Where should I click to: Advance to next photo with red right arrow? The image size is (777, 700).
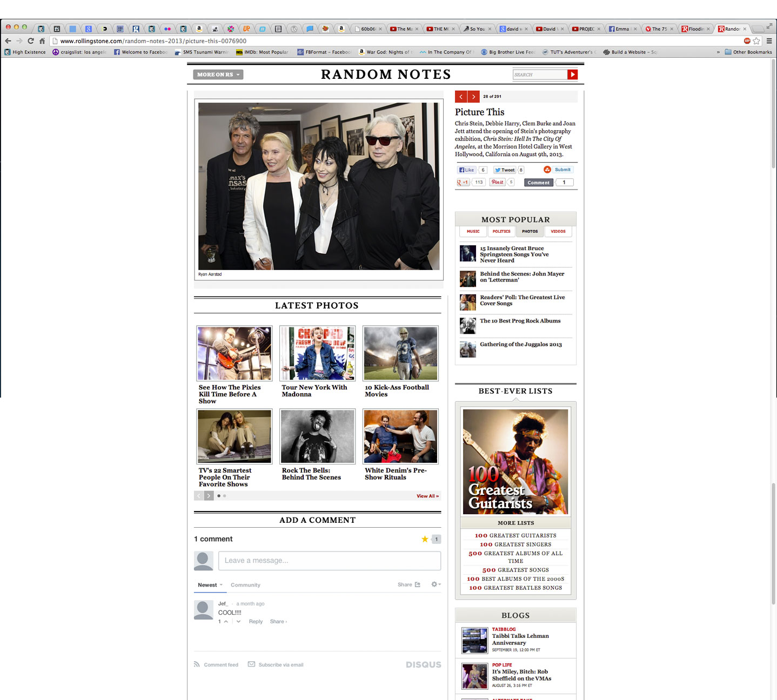pos(473,97)
